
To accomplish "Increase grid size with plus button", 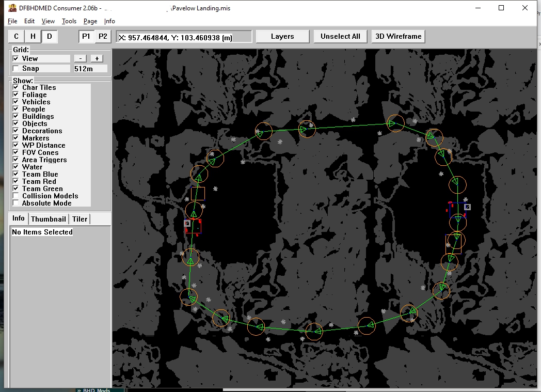I will (97, 58).
